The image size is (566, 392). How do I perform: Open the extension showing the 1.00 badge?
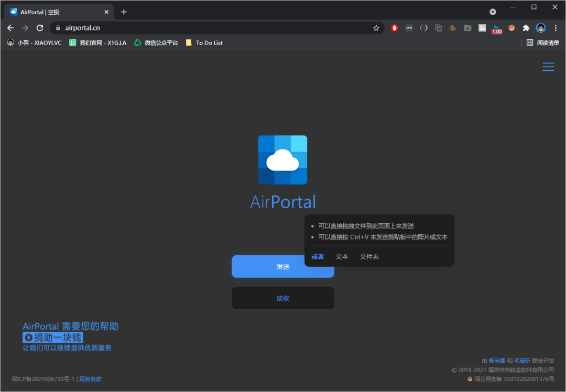pyautogui.click(x=497, y=29)
